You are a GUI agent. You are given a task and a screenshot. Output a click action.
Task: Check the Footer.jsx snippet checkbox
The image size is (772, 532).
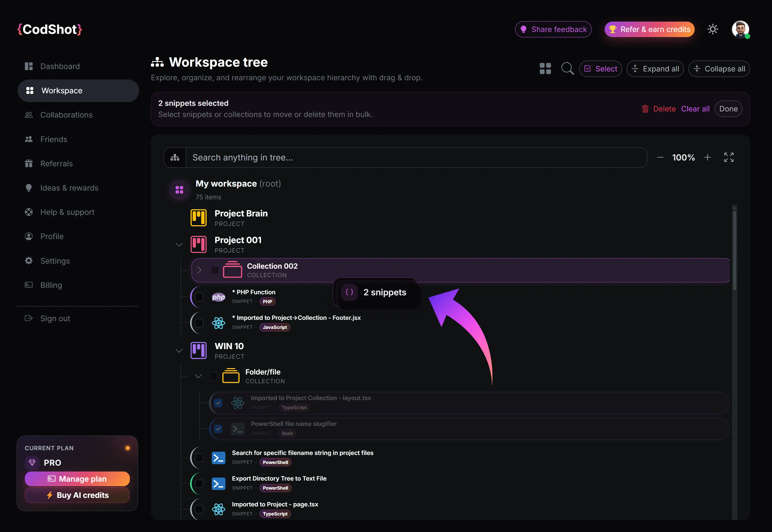tap(199, 323)
